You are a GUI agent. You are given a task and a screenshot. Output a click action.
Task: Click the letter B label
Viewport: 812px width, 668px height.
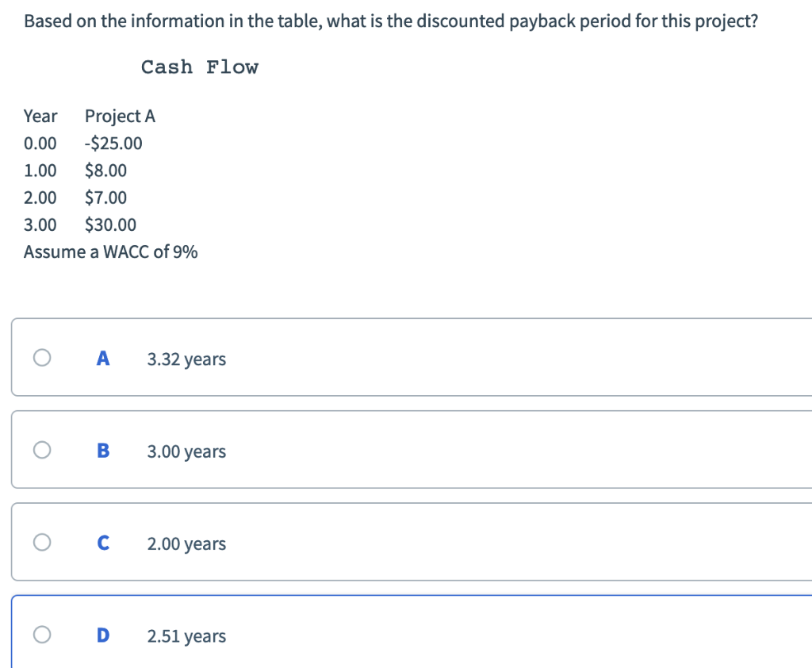[x=102, y=450]
